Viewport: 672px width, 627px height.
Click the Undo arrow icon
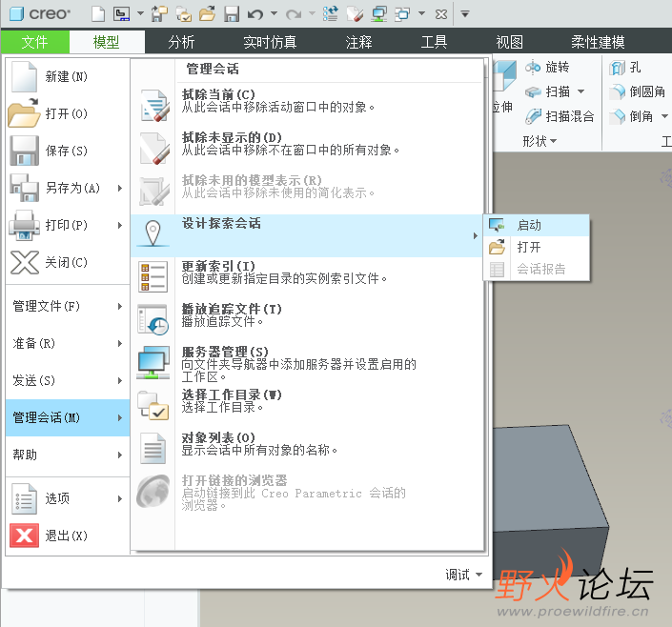(x=255, y=14)
